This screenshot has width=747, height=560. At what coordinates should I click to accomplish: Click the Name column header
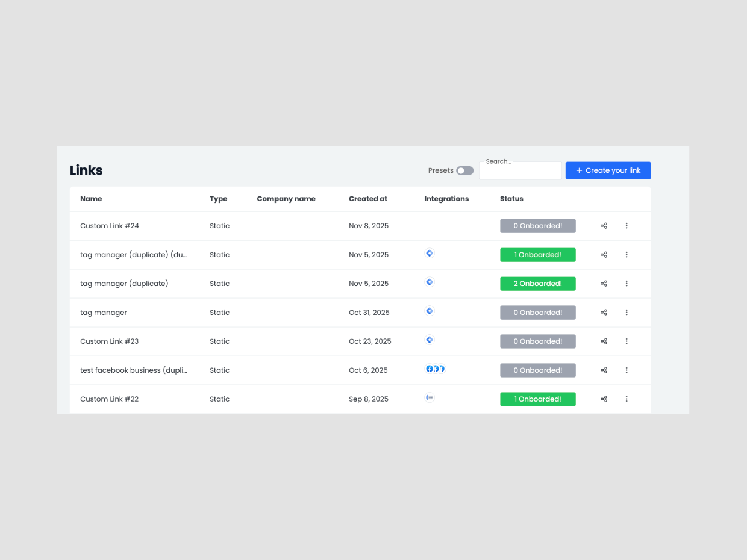click(91, 199)
